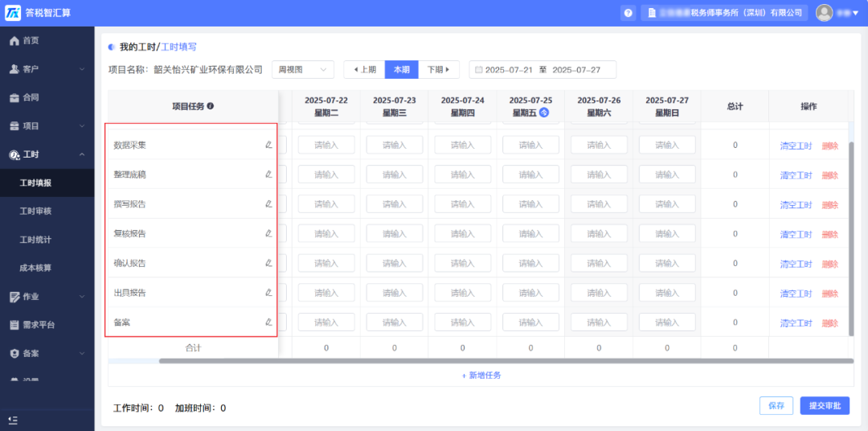Screen dimensions: 868x431
Task: Click 清空工时 for 整理底稿 row
Action: [x=796, y=175]
